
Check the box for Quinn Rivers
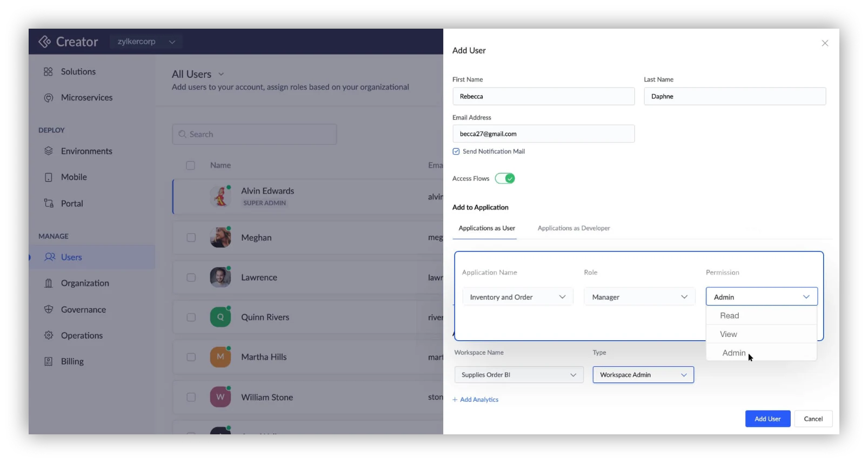click(191, 318)
